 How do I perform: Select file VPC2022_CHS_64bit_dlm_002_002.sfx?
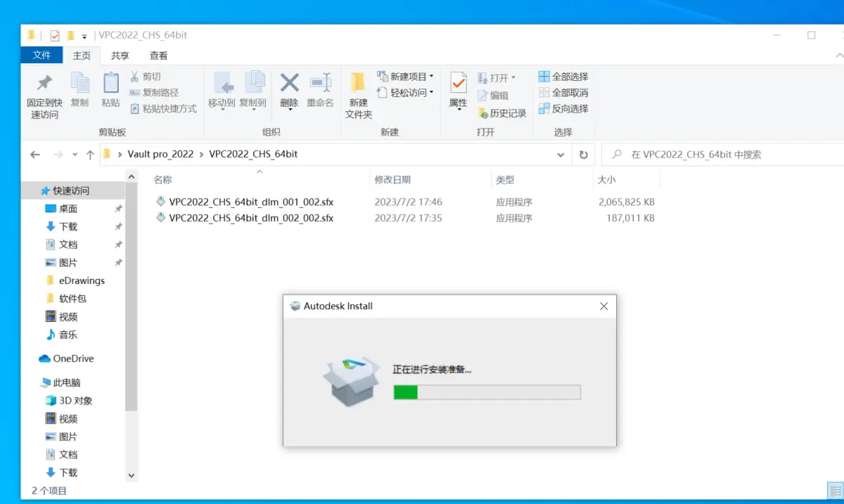(x=251, y=218)
